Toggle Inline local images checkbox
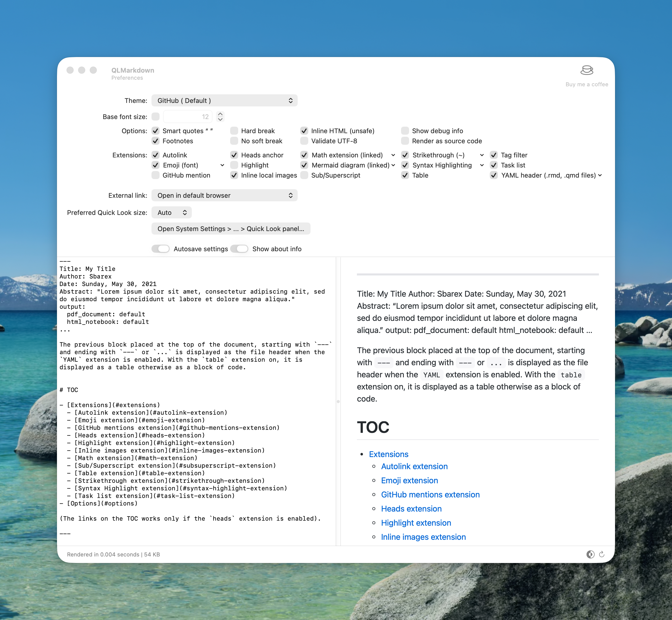 pos(234,175)
